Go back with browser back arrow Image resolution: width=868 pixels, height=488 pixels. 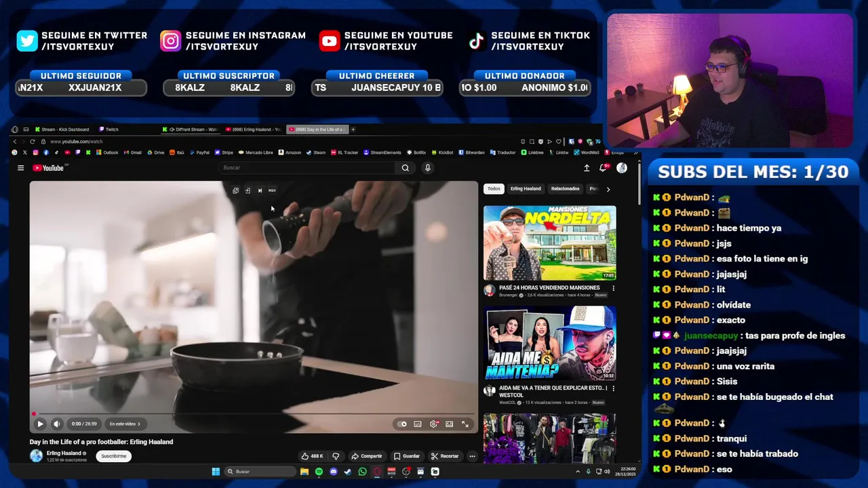(x=15, y=142)
